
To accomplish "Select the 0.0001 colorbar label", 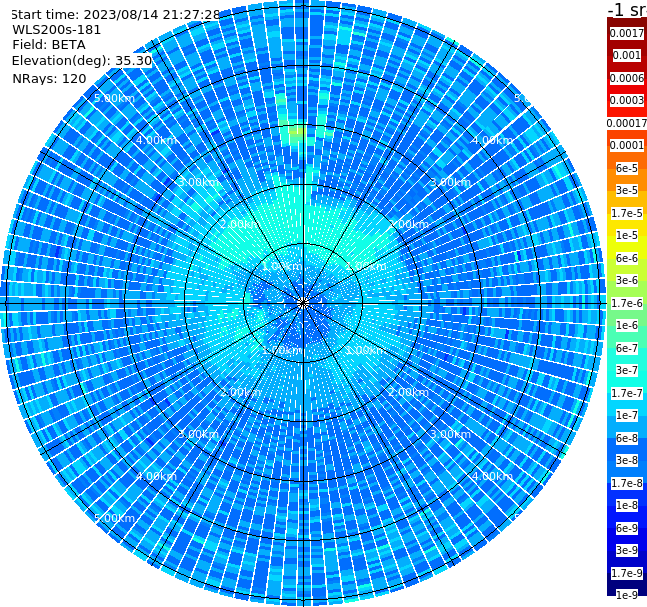I will 626,145.
